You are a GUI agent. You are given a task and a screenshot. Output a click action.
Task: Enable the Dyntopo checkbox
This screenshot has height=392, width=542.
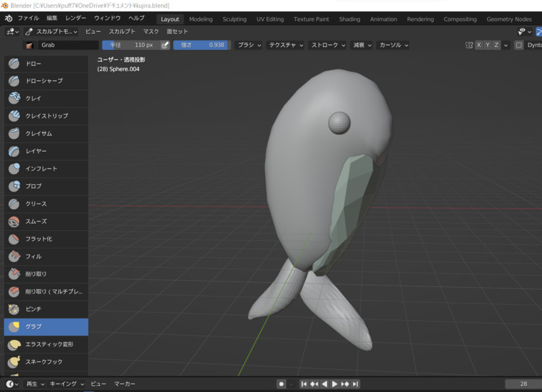coord(519,45)
